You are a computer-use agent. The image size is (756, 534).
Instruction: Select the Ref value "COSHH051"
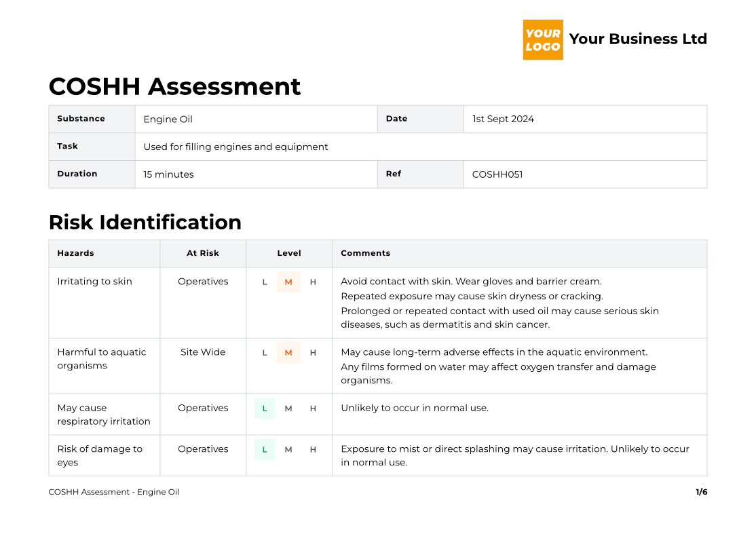[x=495, y=174]
